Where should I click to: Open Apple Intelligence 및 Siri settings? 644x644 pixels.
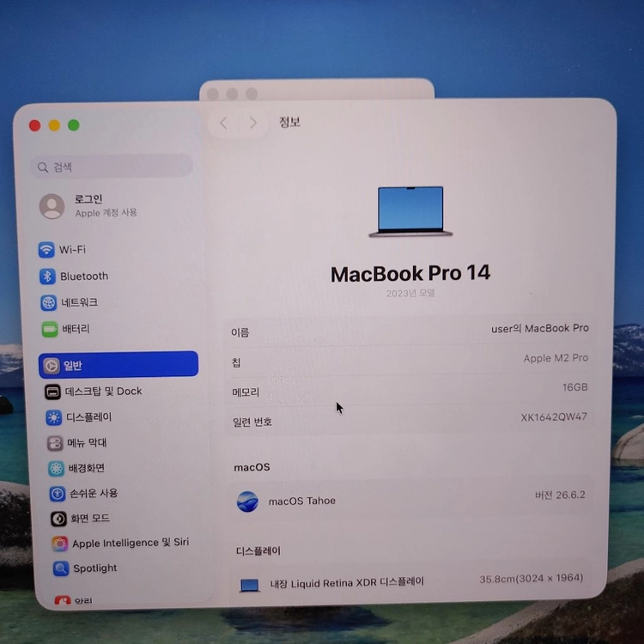pyautogui.click(x=120, y=543)
